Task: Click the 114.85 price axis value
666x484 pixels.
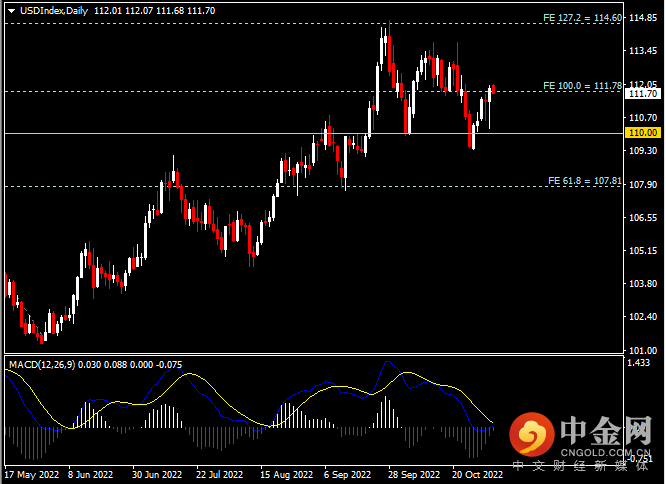Action: point(643,18)
